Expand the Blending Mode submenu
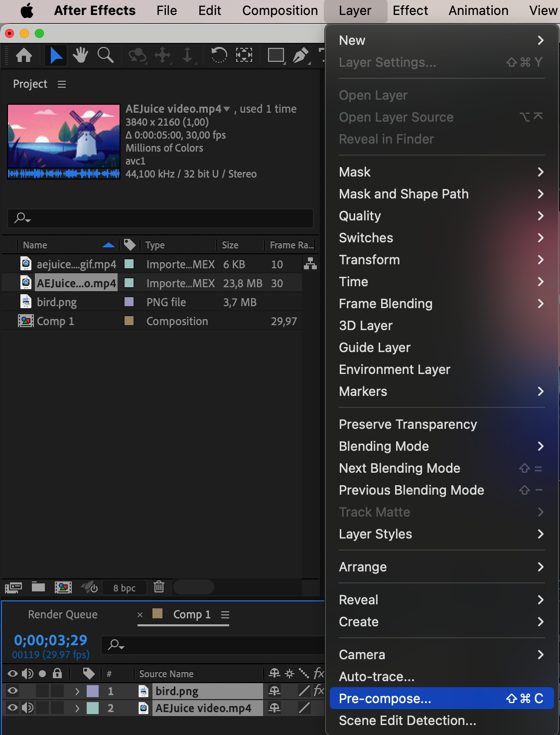 pos(442,446)
